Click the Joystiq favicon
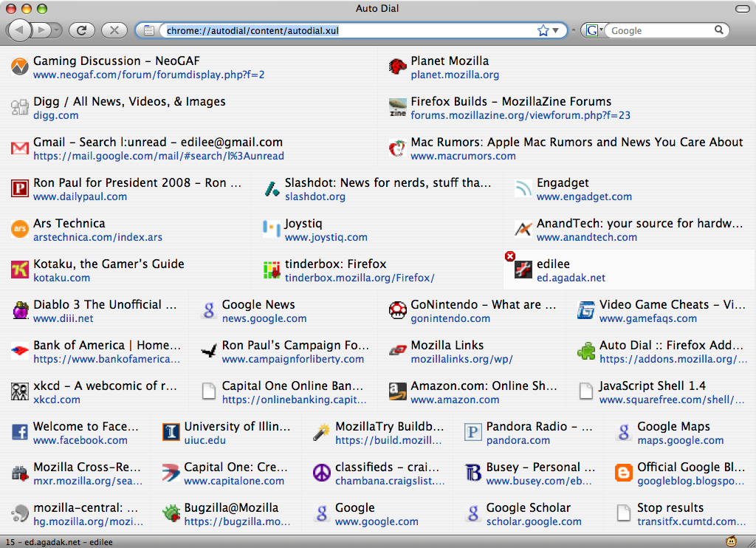 point(272,229)
